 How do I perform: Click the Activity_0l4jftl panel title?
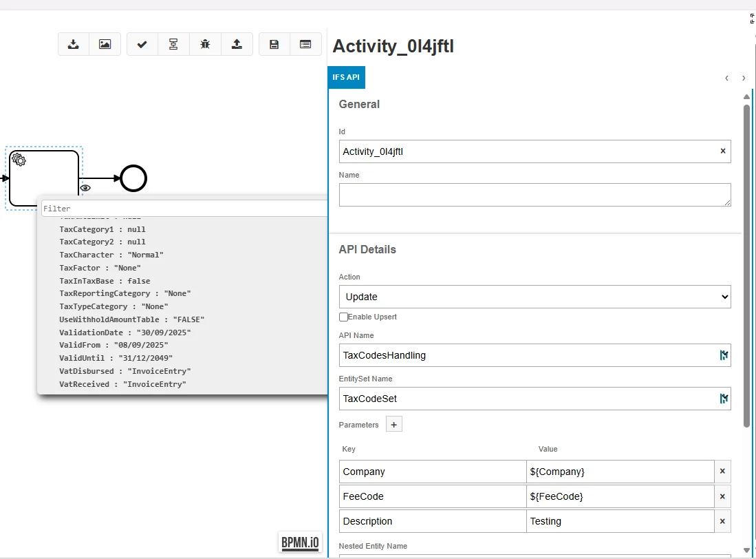[393, 46]
